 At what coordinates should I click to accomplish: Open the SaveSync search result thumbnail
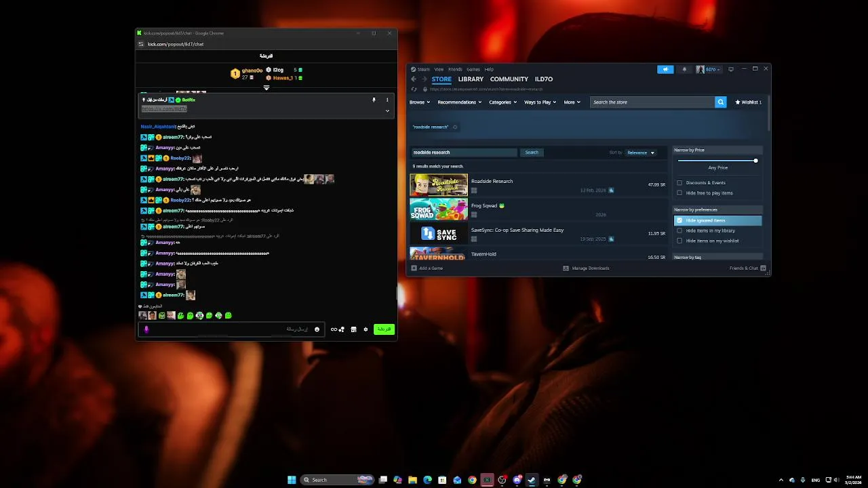pyautogui.click(x=439, y=234)
